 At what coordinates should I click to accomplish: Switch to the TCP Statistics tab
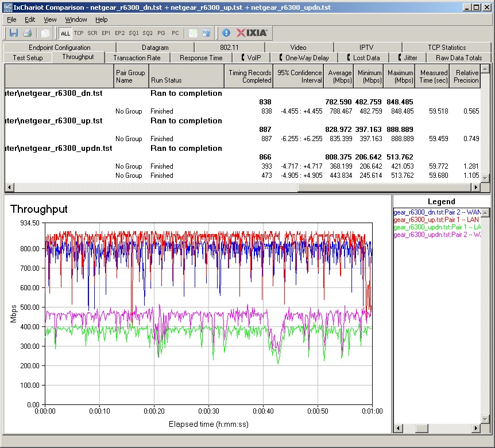tap(447, 47)
